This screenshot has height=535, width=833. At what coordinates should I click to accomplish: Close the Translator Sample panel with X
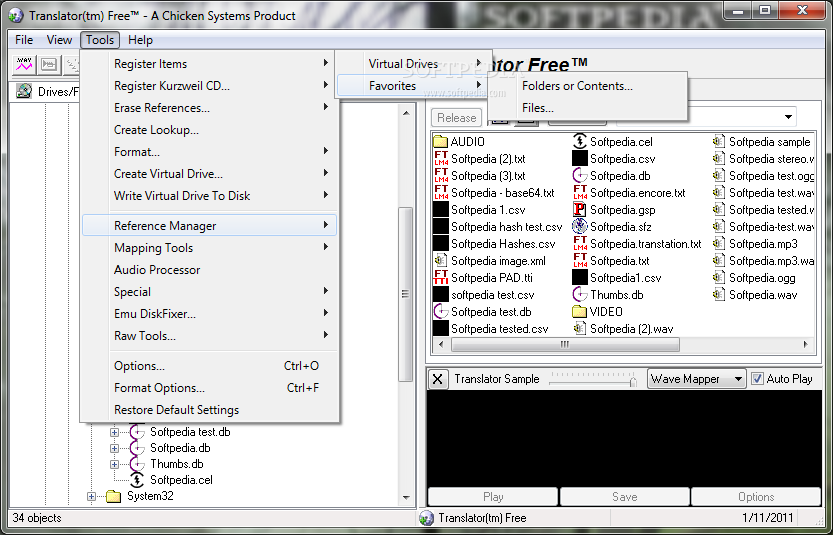pyautogui.click(x=438, y=379)
